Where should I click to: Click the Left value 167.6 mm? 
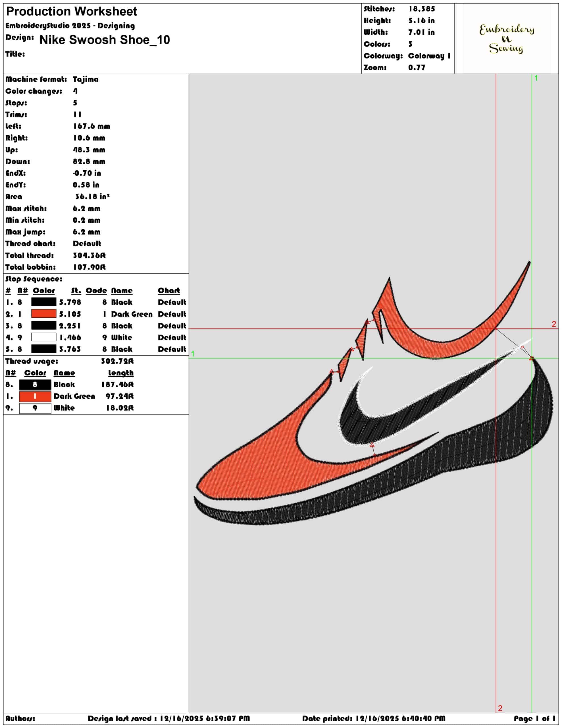pos(91,126)
